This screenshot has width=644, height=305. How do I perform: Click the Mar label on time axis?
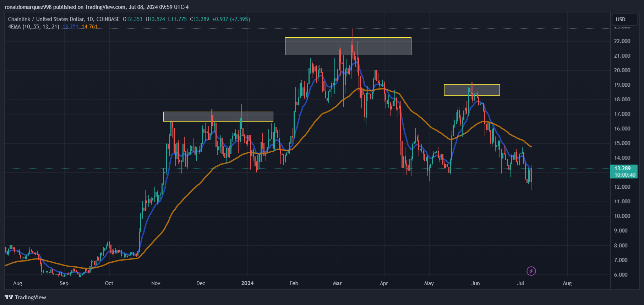(337, 283)
